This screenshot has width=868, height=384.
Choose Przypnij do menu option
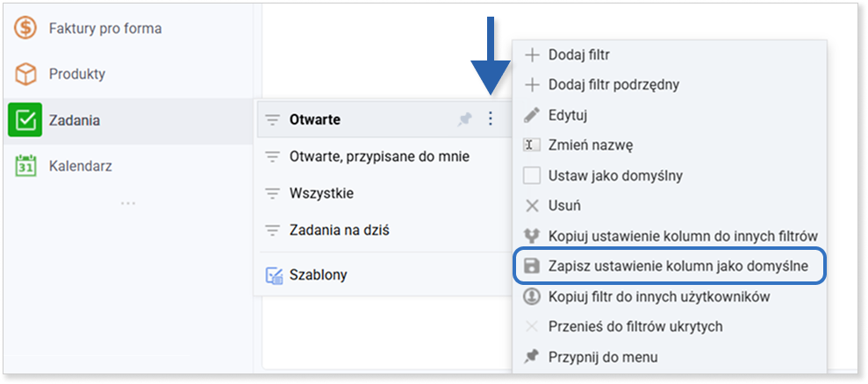point(602,357)
